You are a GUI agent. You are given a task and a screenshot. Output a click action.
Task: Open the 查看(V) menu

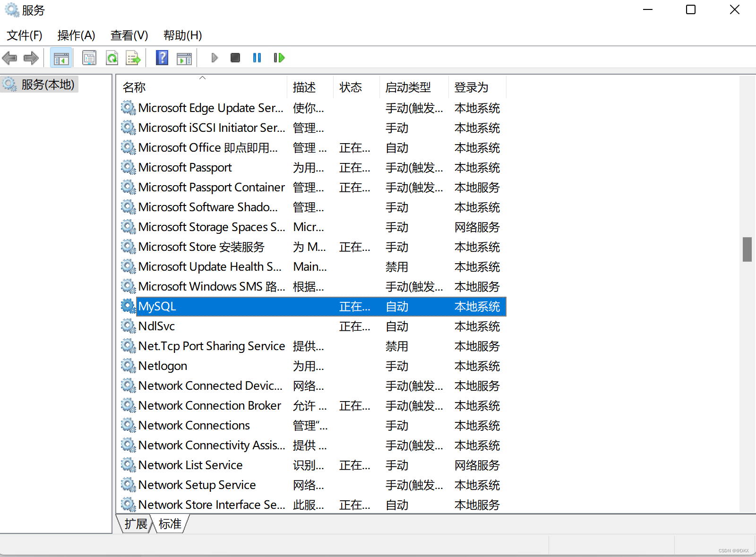pos(129,35)
